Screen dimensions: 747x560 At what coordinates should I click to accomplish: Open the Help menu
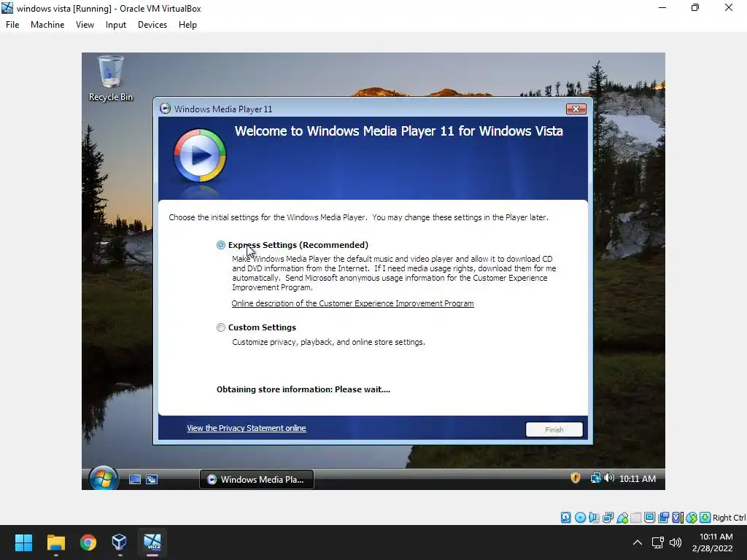point(187,25)
